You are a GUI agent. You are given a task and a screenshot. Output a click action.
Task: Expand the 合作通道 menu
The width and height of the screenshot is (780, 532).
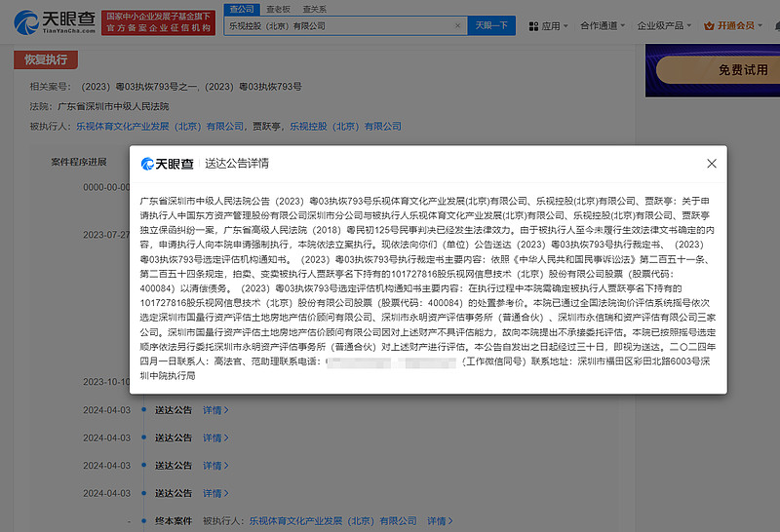(603, 26)
